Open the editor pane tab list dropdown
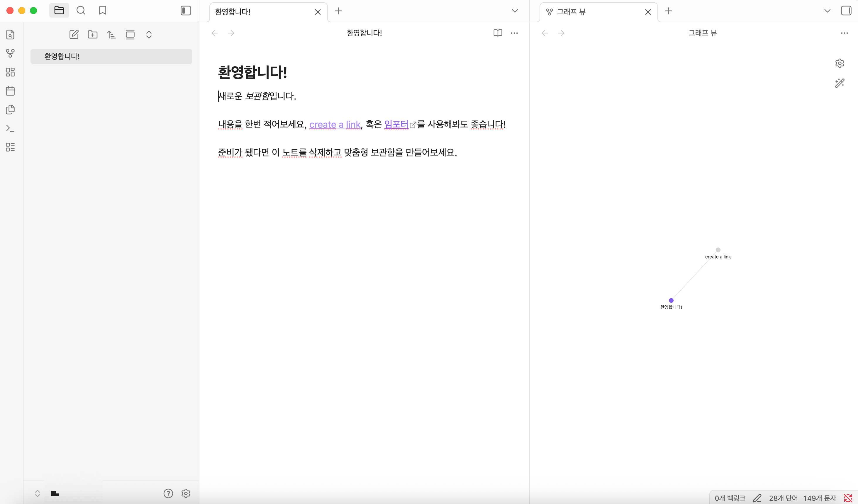The width and height of the screenshot is (858, 504). coord(515,11)
